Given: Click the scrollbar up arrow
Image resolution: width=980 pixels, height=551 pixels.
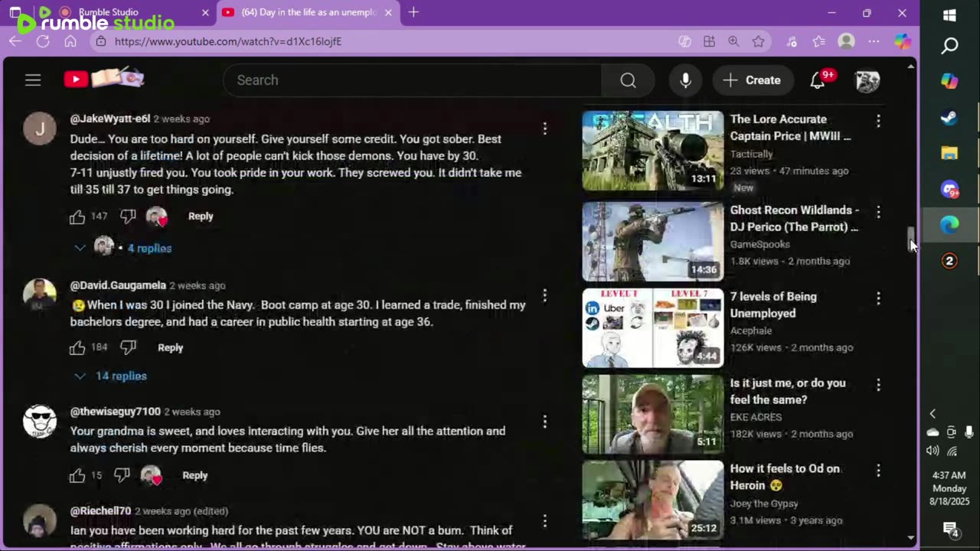Looking at the screenshot, I should coord(911,67).
